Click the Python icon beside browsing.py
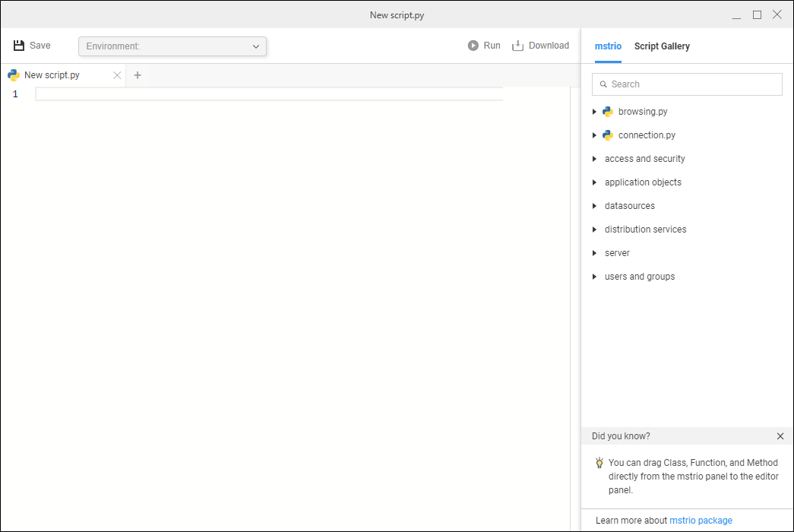794x532 pixels. 608,112
